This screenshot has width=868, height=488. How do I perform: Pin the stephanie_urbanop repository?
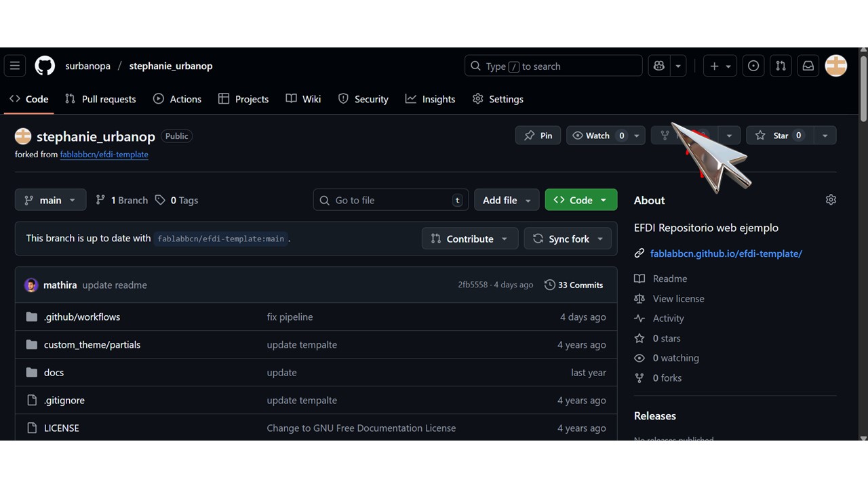pyautogui.click(x=538, y=136)
